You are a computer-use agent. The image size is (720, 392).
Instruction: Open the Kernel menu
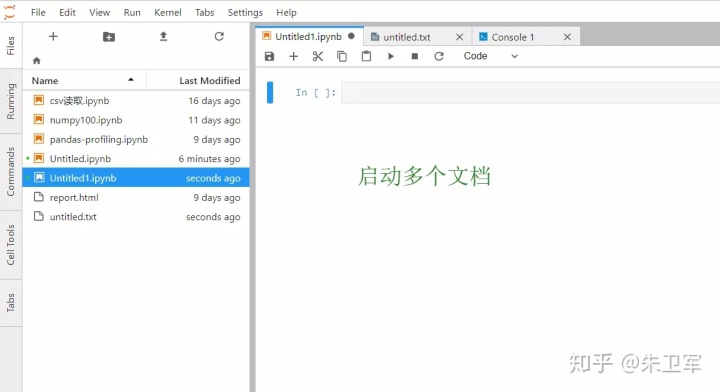coord(168,12)
